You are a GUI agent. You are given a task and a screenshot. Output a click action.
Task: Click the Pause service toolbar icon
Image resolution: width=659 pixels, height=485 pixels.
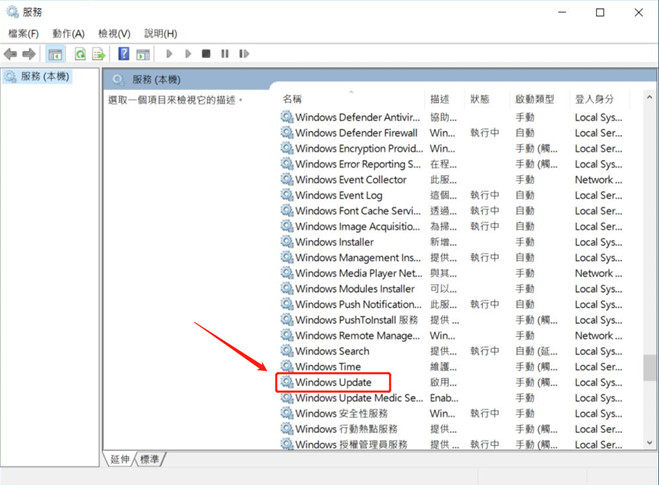pyautogui.click(x=225, y=54)
